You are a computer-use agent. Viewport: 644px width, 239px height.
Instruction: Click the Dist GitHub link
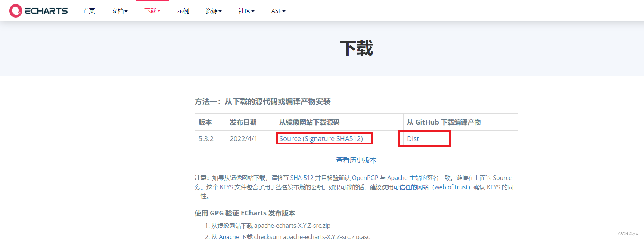pos(413,139)
